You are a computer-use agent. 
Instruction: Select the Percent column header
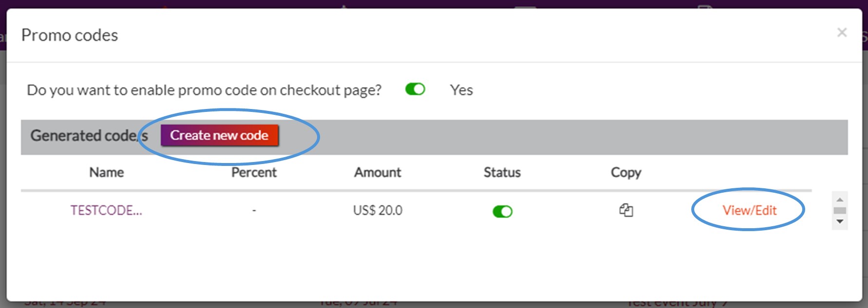coord(254,172)
